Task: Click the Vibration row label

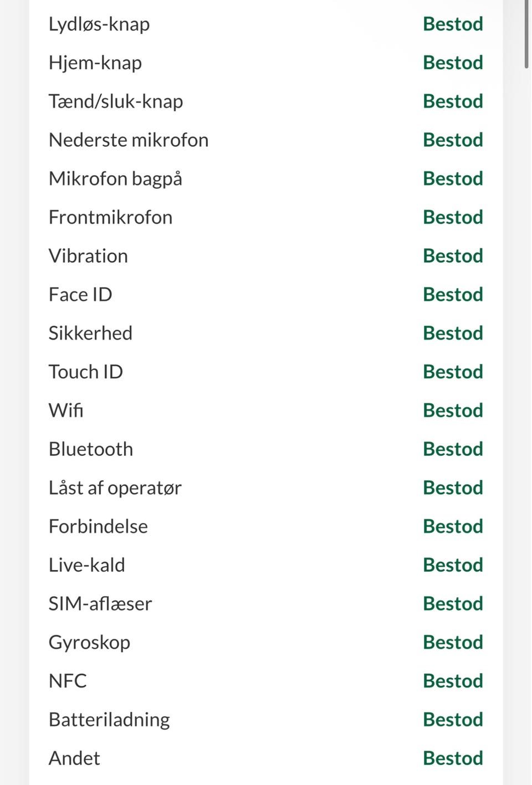Action: [x=89, y=256]
